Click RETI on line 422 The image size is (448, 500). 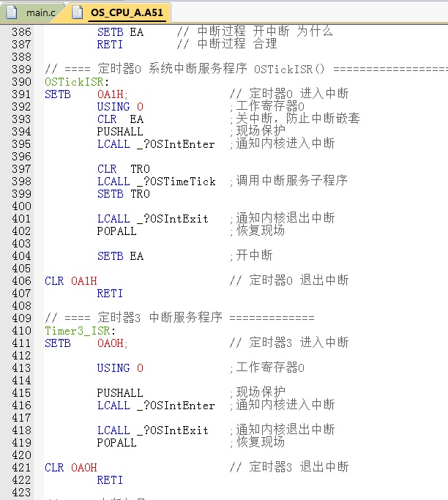pyautogui.click(x=110, y=480)
